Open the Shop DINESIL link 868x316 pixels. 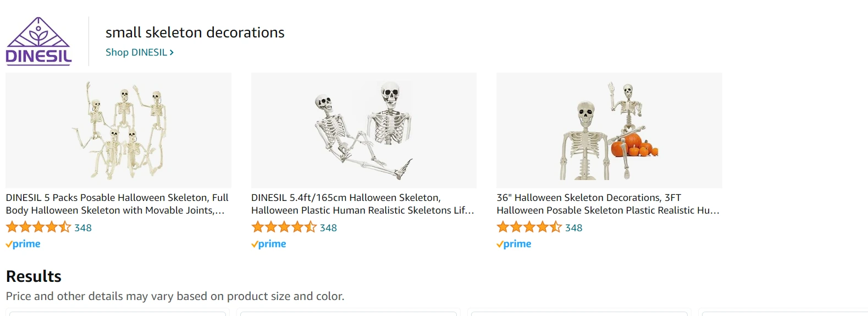tap(136, 52)
